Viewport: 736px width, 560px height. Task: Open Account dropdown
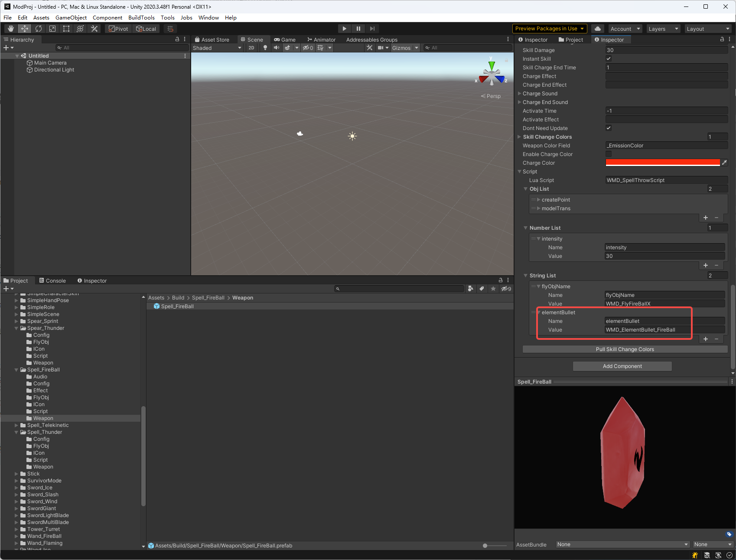625,29
